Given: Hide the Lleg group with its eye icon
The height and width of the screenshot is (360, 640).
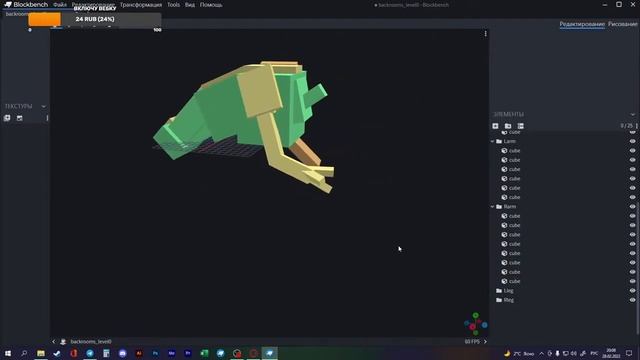Looking at the screenshot, I should (x=633, y=291).
